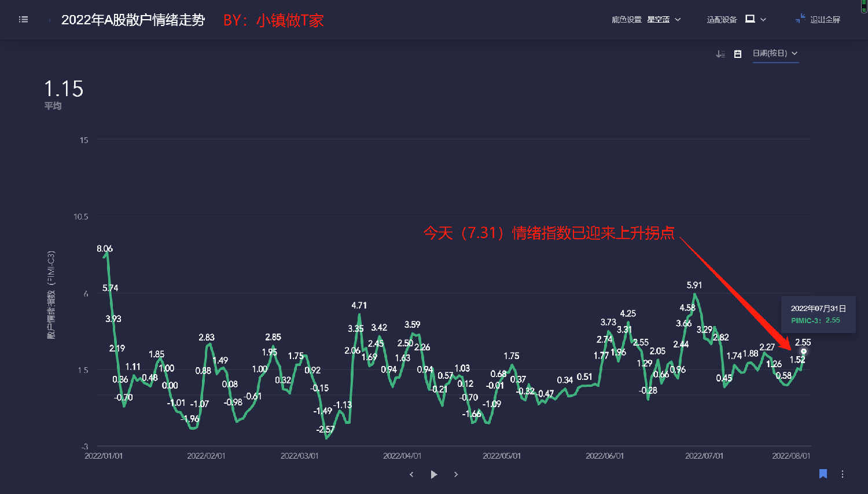Expand the 适配设备 device dropdown arrow

pyautogui.click(x=763, y=20)
